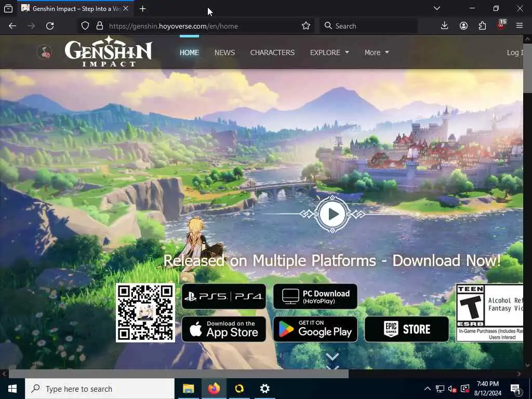The image size is (532, 399).
Task: Click the network tray icon
Action: pos(440,389)
